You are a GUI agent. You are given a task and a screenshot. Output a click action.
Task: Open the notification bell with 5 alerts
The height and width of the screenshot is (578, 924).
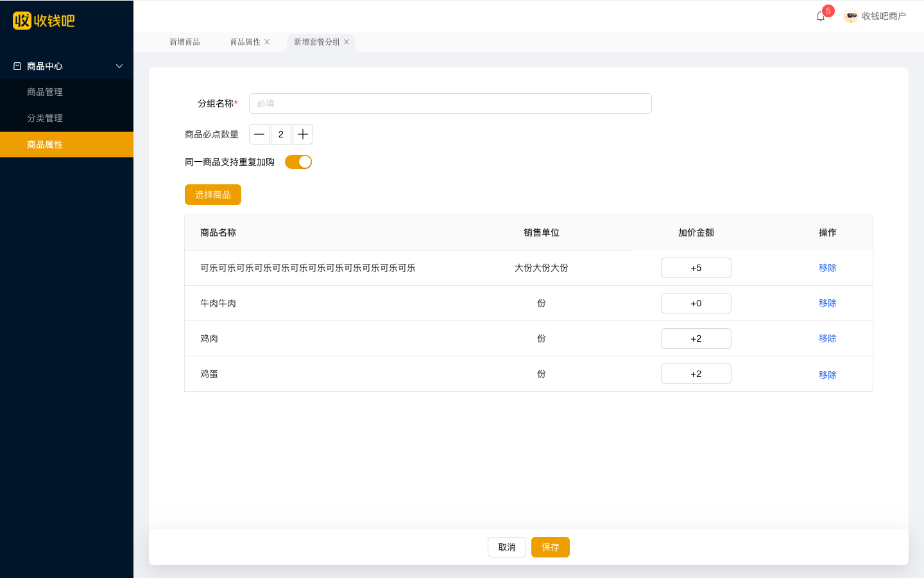(820, 16)
